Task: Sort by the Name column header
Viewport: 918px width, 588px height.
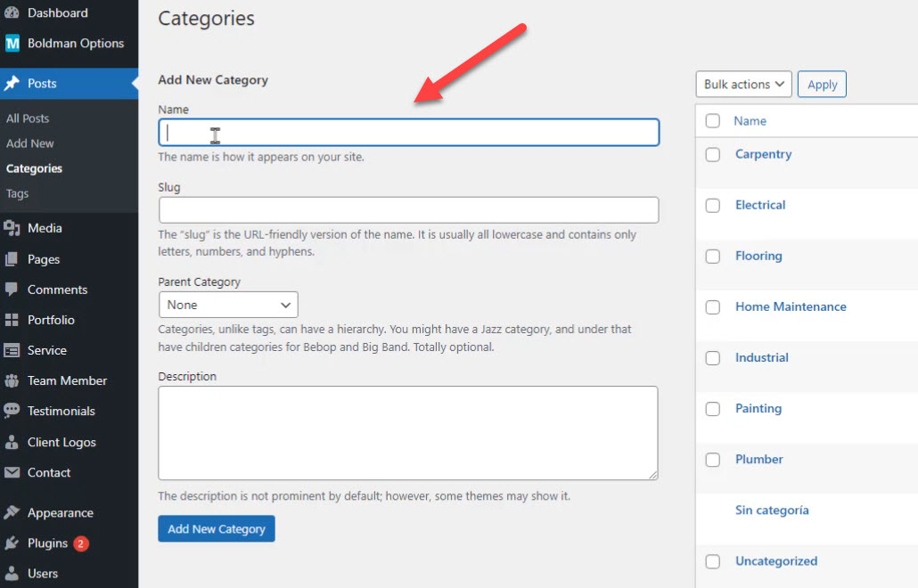Action: (750, 121)
